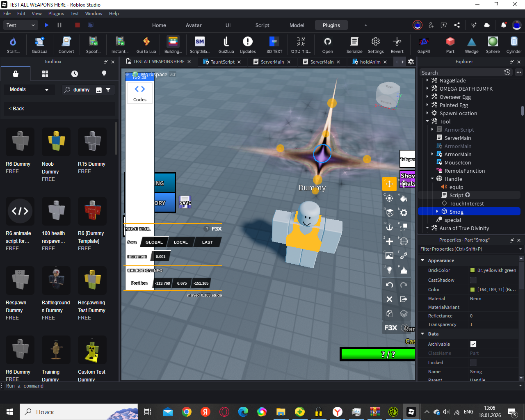This screenshot has height=420, width=525.
Task: Select the F3X Paint bucket tool
Action: click(x=404, y=199)
